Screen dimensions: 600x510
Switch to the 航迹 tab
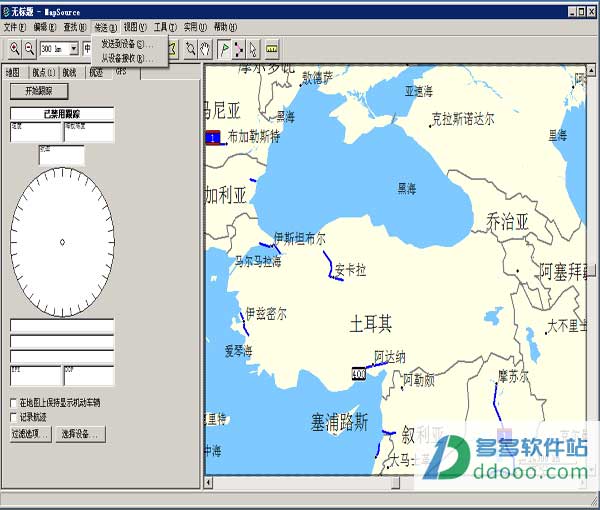(x=96, y=72)
